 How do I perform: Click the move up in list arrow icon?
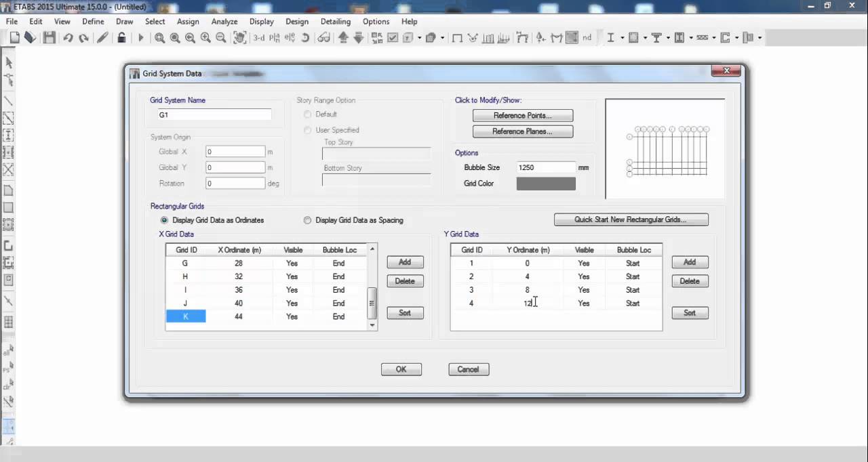tap(344, 38)
